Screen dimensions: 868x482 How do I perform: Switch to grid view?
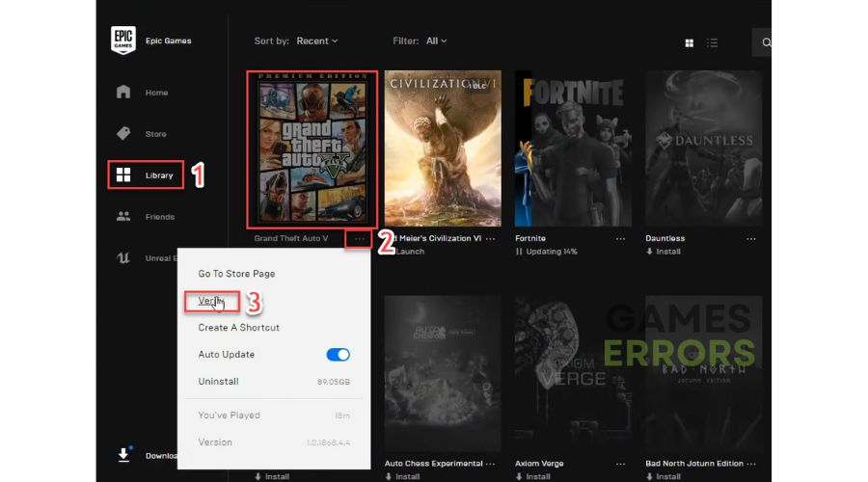690,42
